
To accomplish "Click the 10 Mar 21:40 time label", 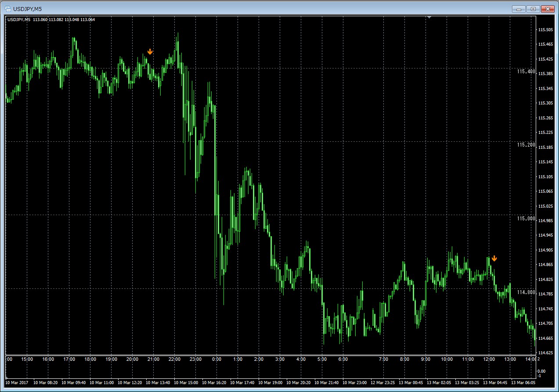I will click(326, 382).
